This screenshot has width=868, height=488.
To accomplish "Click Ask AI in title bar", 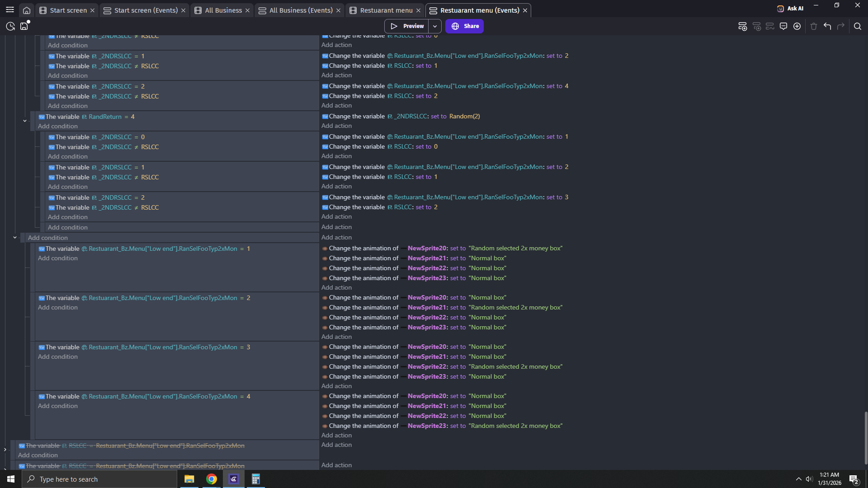I will tap(790, 8).
